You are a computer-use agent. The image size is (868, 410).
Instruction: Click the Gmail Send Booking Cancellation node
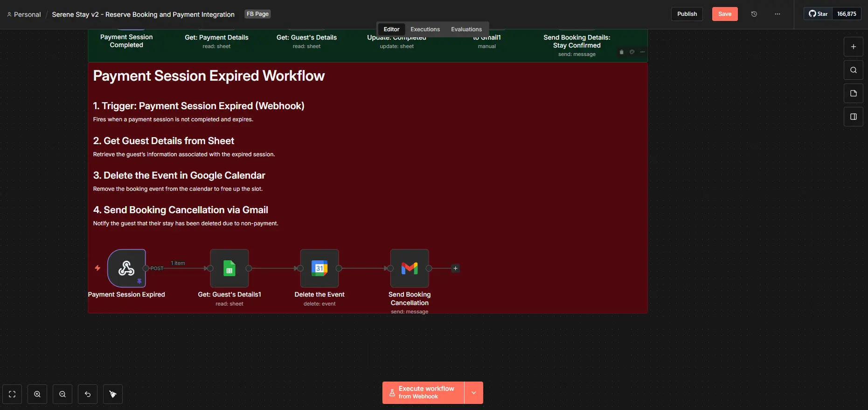(410, 268)
